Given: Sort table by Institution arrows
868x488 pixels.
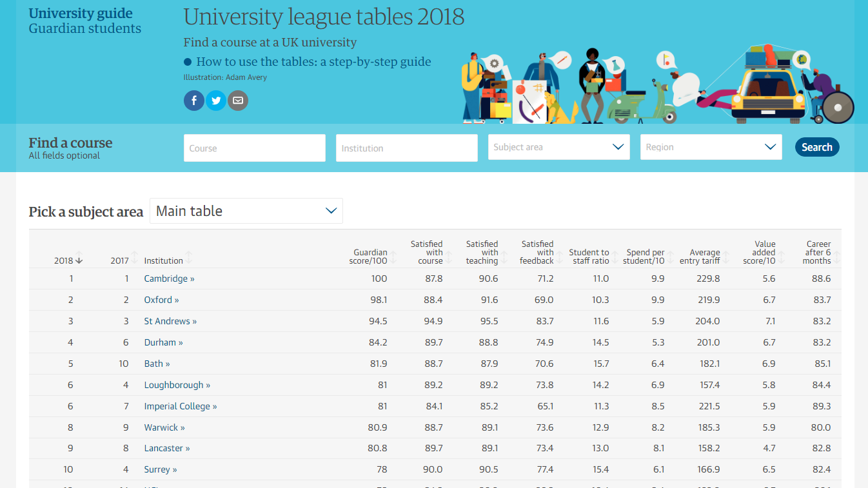Looking at the screenshot, I should (x=189, y=258).
